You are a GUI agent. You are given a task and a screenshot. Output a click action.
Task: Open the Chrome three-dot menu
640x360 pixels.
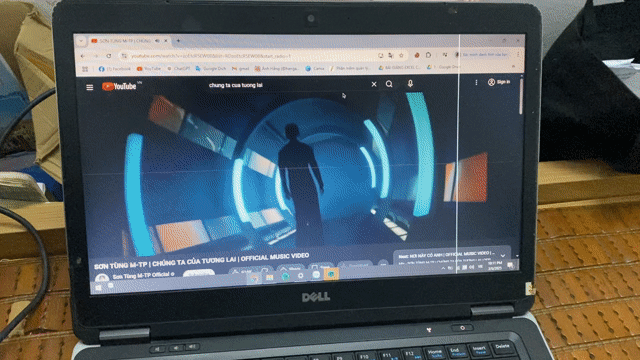point(518,54)
